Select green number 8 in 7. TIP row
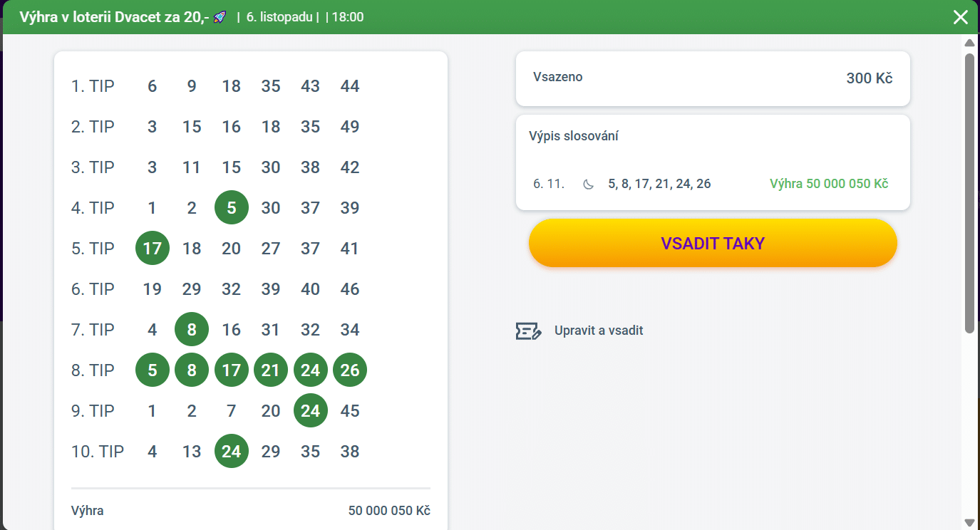Viewport: 980px width, 530px height. coord(192,330)
